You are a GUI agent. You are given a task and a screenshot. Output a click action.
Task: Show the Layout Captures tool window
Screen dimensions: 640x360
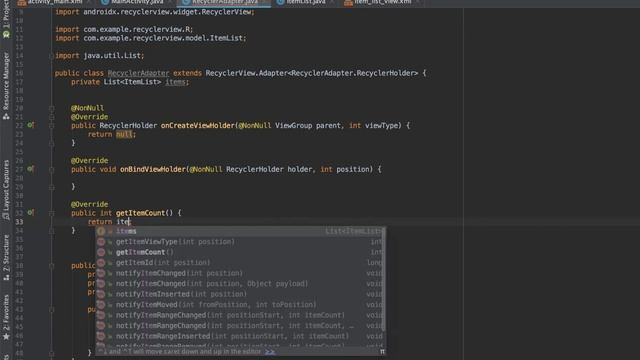pyautogui.click(x=6, y=190)
